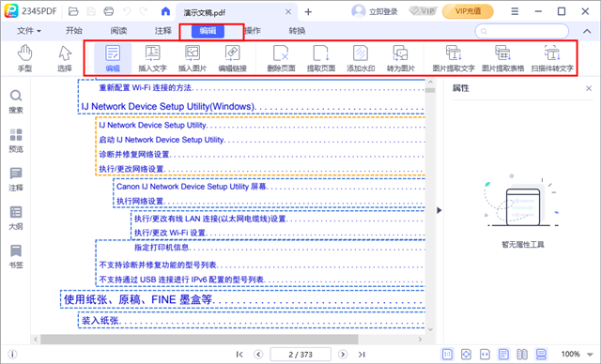Click the print icon in title bar
This screenshot has width=601, height=364.
[109, 11]
